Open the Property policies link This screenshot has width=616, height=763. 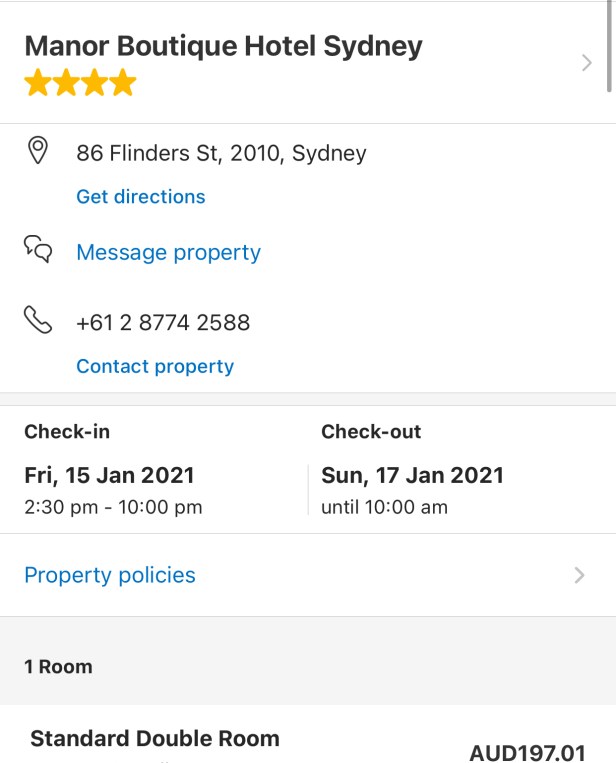tap(110, 575)
